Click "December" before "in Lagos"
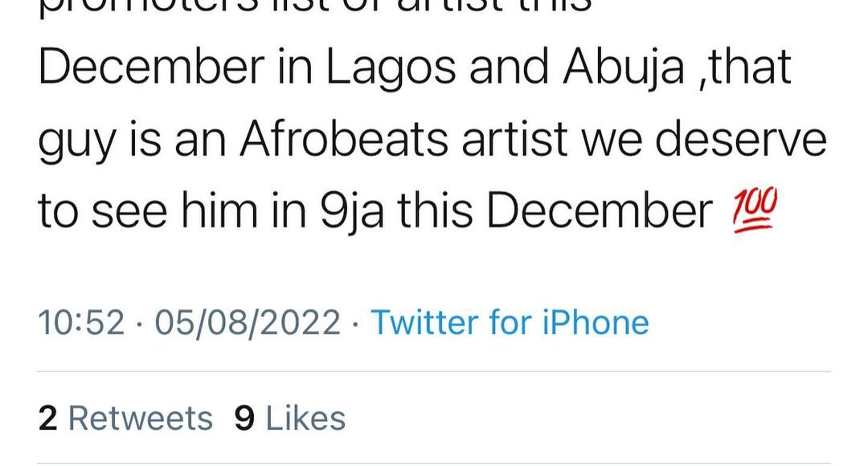This screenshot has height=466, width=868. click(150, 70)
